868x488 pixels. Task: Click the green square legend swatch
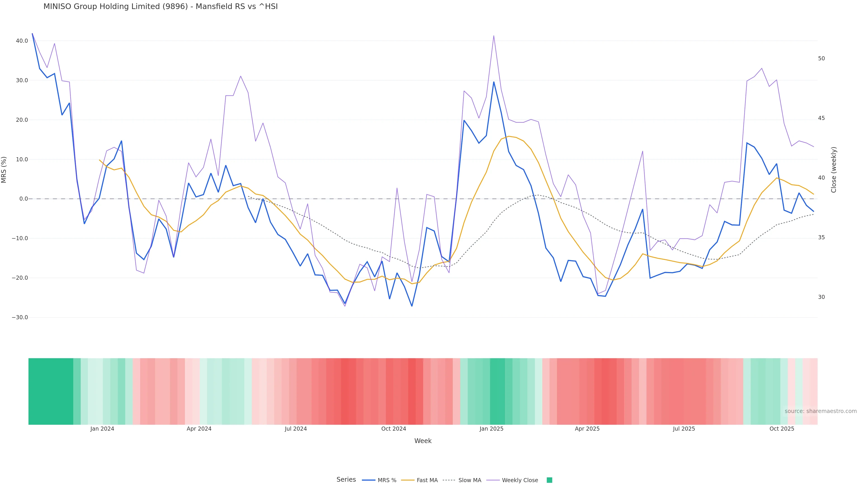[x=549, y=480]
